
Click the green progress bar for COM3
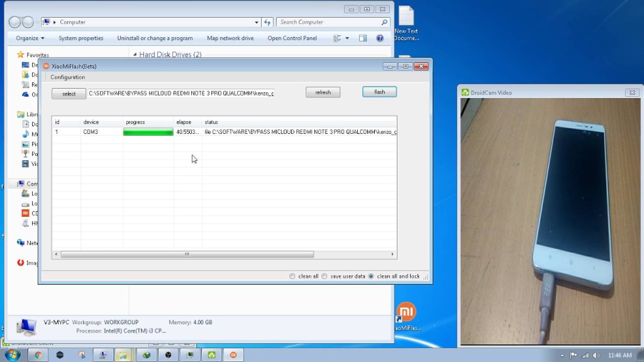tap(148, 132)
